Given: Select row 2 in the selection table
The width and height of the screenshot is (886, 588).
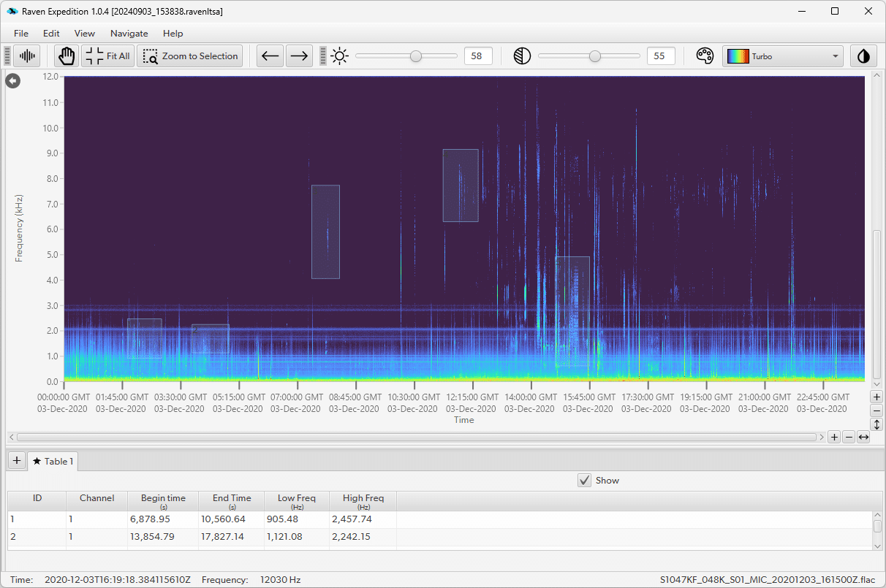Looking at the screenshot, I should tap(197, 537).
